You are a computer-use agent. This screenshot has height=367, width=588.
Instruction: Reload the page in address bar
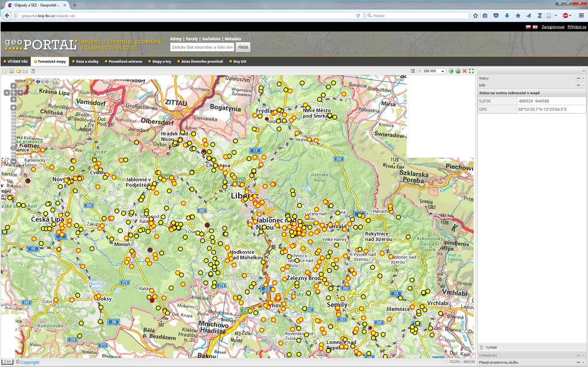pos(358,16)
